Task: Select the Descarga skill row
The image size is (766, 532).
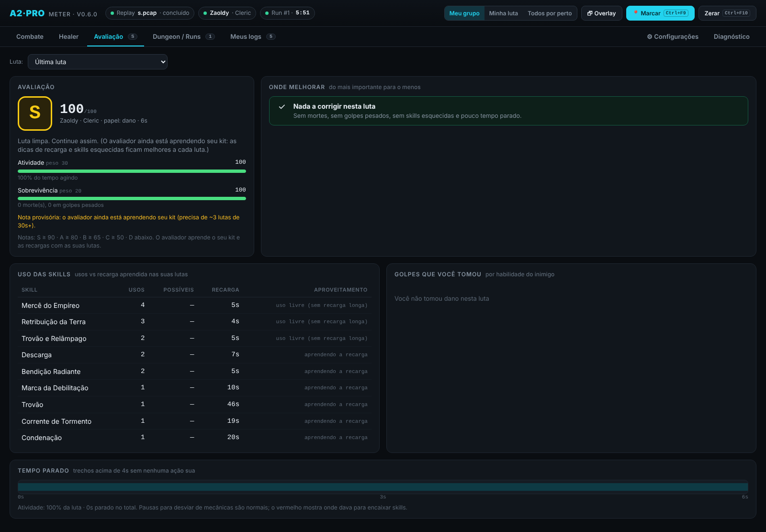Action: pyautogui.click(x=194, y=355)
